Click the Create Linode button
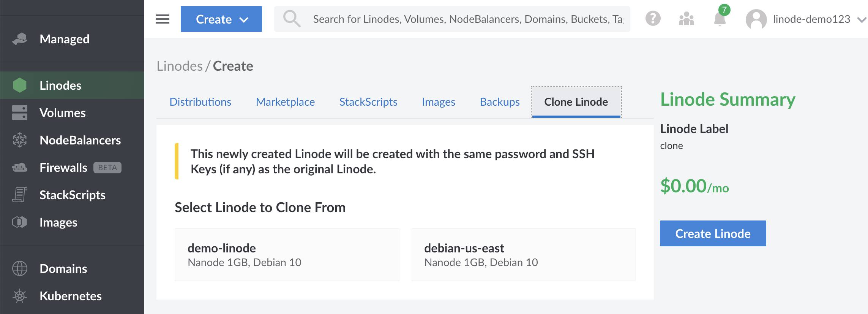 point(712,233)
